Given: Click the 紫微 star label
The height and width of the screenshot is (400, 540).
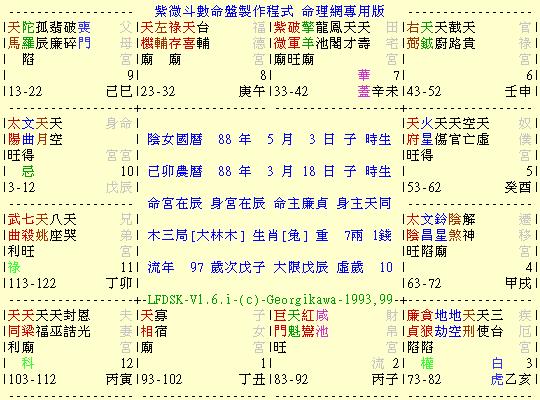Looking at the screenshot, I should coord(280,35).
